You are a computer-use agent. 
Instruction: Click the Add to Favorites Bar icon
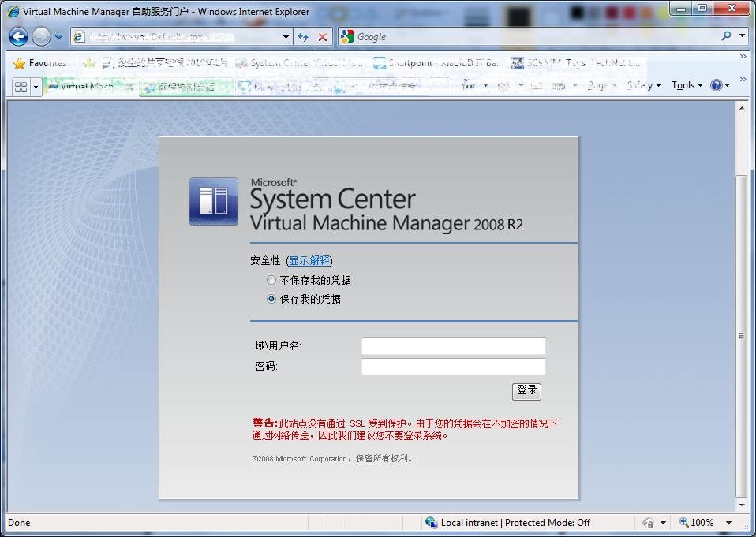tap(89, 63)
